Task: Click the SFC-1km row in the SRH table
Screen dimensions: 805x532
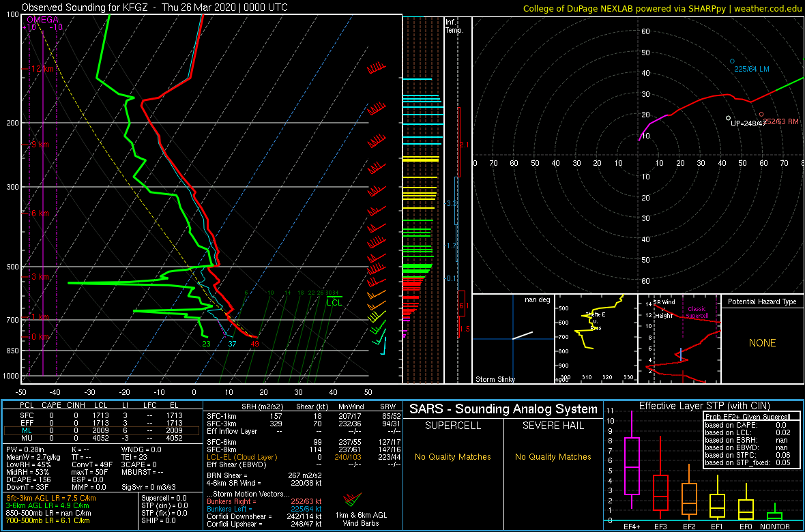Action: click(x=304, y=415)
